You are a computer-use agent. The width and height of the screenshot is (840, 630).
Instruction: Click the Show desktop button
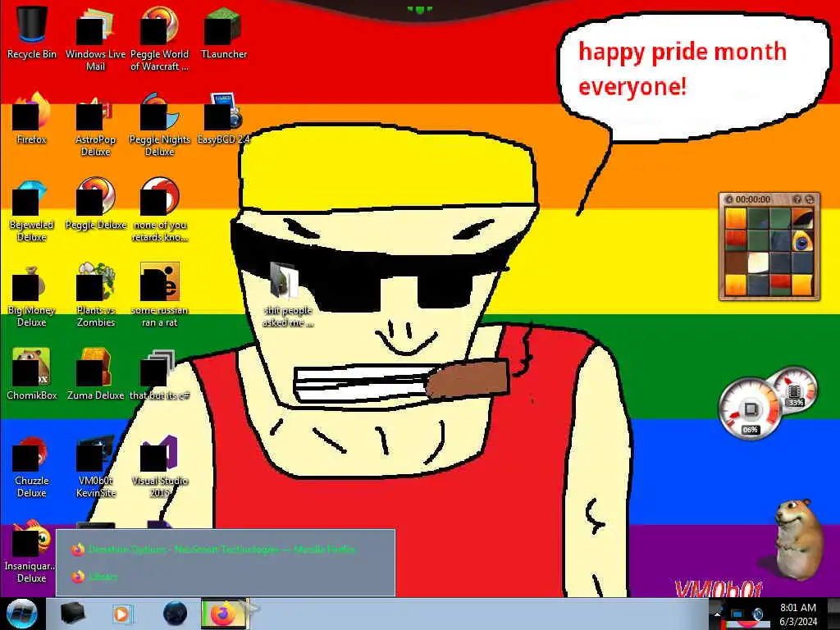coord(833,614)
